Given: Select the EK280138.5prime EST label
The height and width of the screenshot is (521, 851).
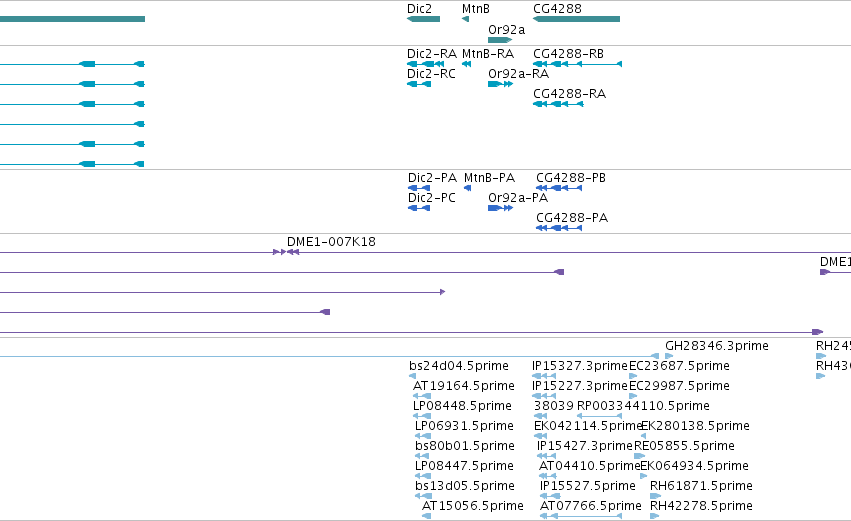Looking at the screenshot, I should [x=695, y=427].
